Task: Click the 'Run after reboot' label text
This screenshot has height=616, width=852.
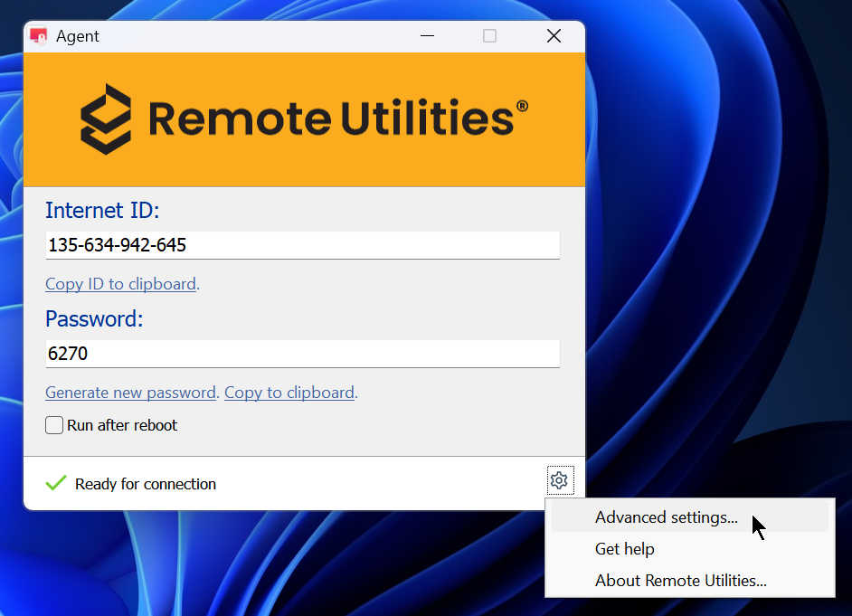Action: click(x=122, y=425)
